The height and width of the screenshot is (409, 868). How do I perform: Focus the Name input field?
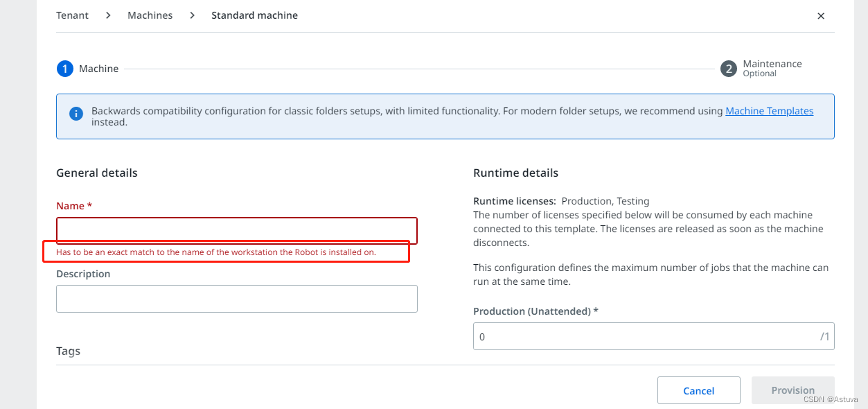[x=237, y=231]
